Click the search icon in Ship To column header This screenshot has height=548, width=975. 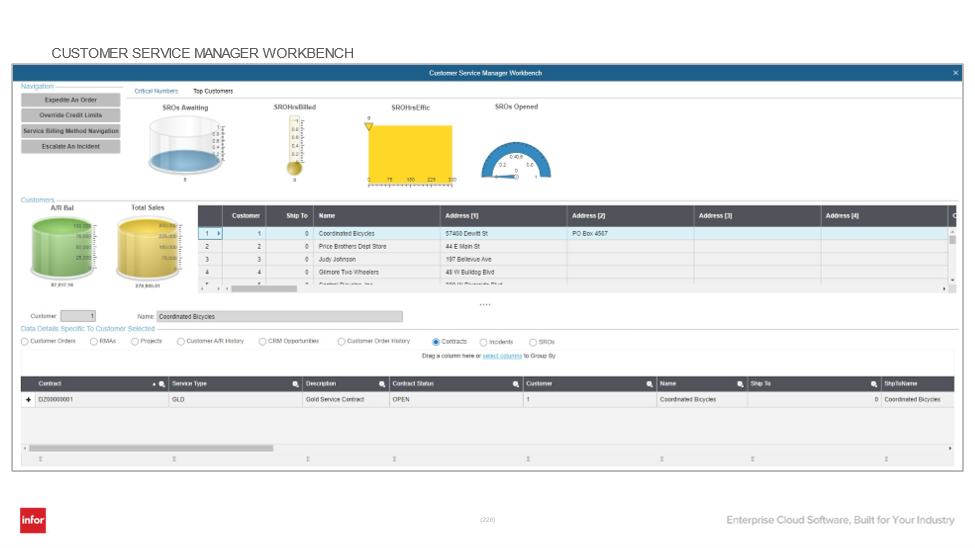874,384
